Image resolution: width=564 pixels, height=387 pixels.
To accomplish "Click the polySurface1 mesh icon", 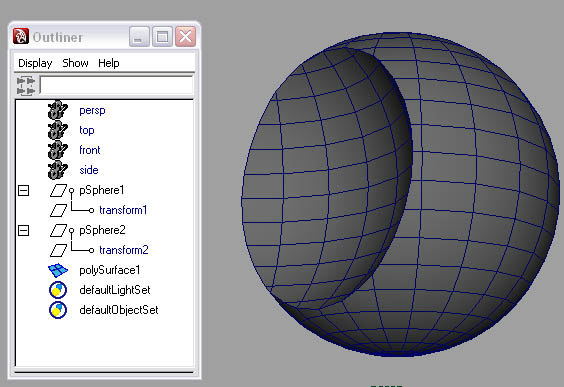I will tap(58, 270).
